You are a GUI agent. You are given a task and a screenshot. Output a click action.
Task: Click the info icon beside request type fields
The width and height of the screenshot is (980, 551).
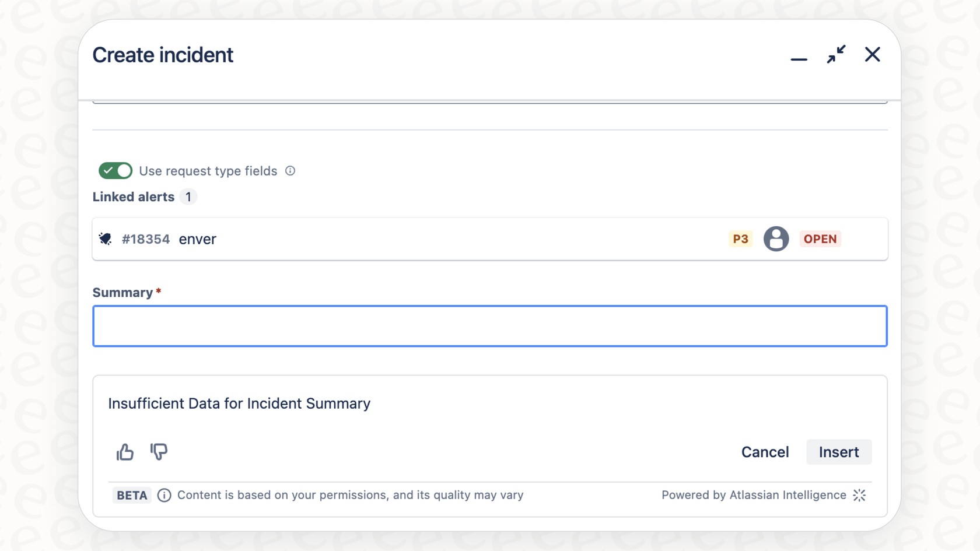coord(289,170)
